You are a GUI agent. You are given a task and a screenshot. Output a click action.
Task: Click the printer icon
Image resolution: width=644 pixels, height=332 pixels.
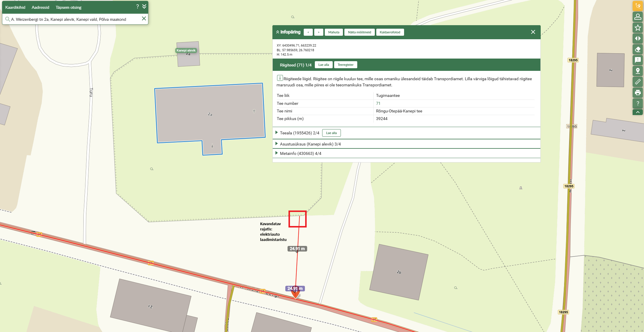638,93
